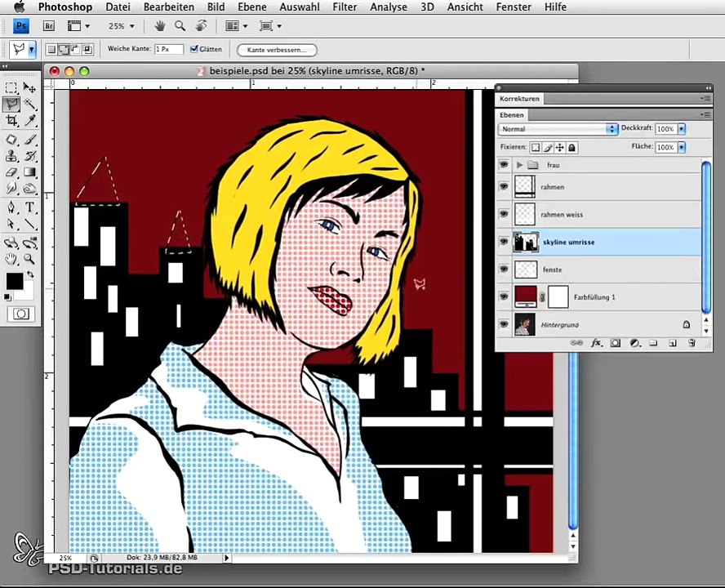725x588 pixels.
Task: Select the 3D Camera Orbit tool
Action: click(29, 243)
